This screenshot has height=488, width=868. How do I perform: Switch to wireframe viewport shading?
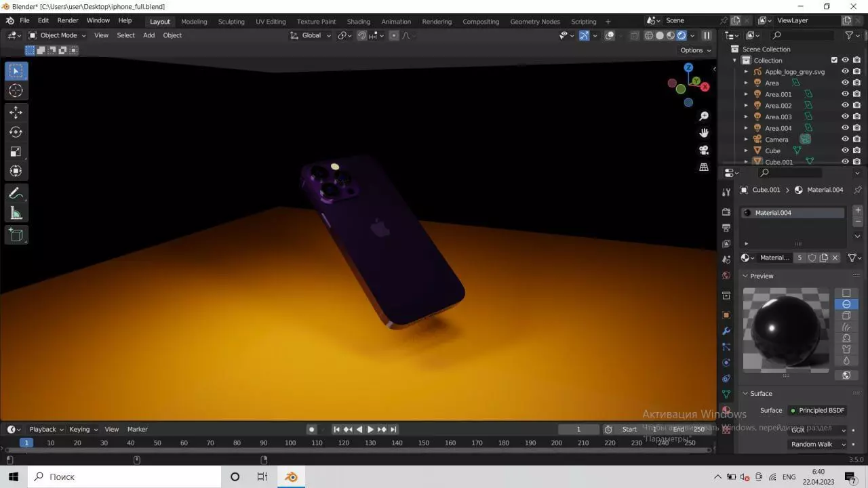pos(649,35)
